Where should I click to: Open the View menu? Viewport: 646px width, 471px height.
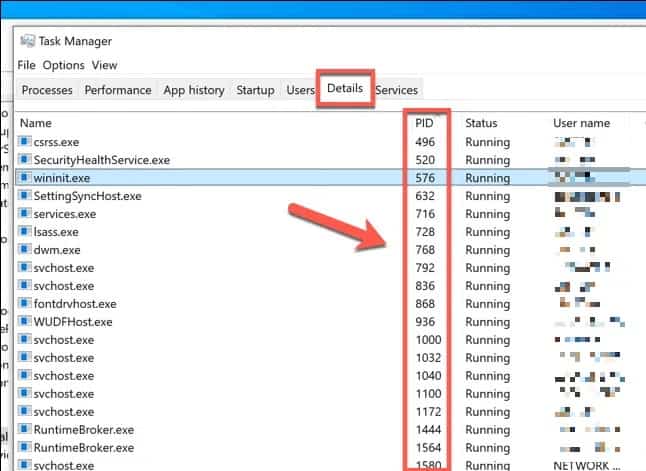[x=104, y=65]
